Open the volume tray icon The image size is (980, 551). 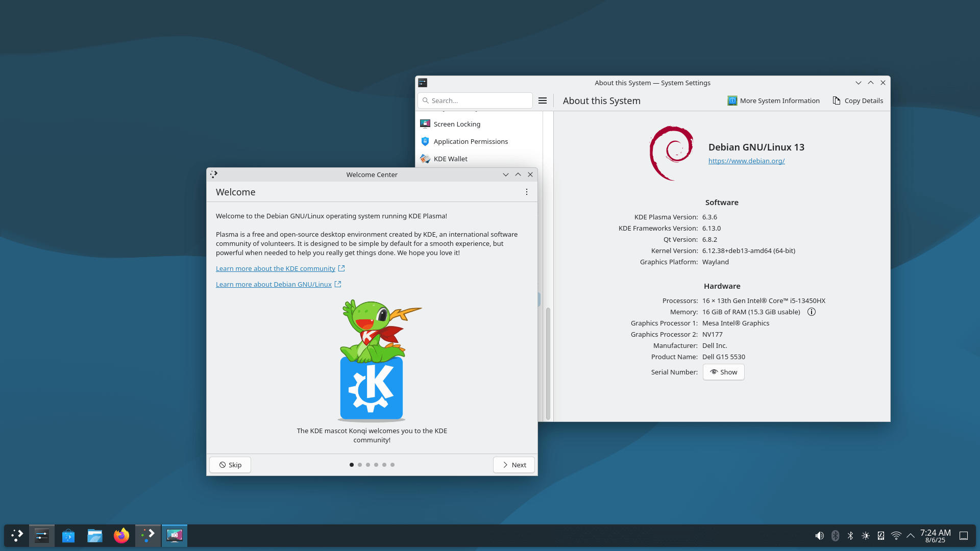tap(819, 536)
